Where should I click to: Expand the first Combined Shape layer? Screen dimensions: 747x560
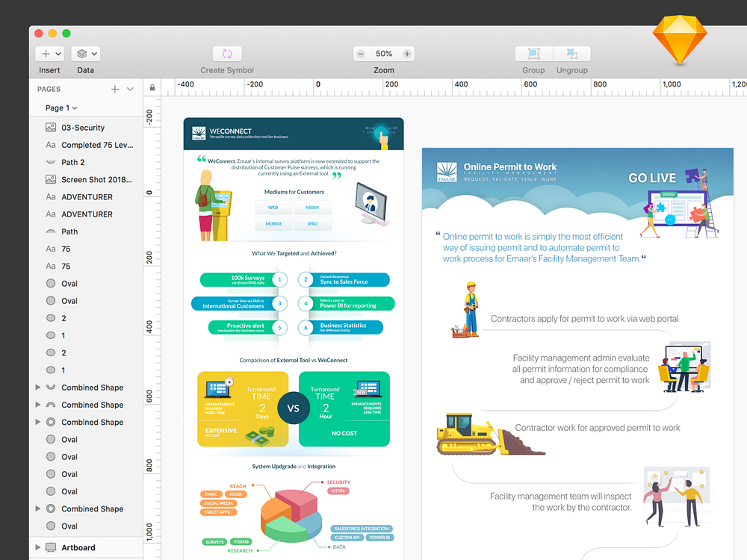(x=37, y=387)
